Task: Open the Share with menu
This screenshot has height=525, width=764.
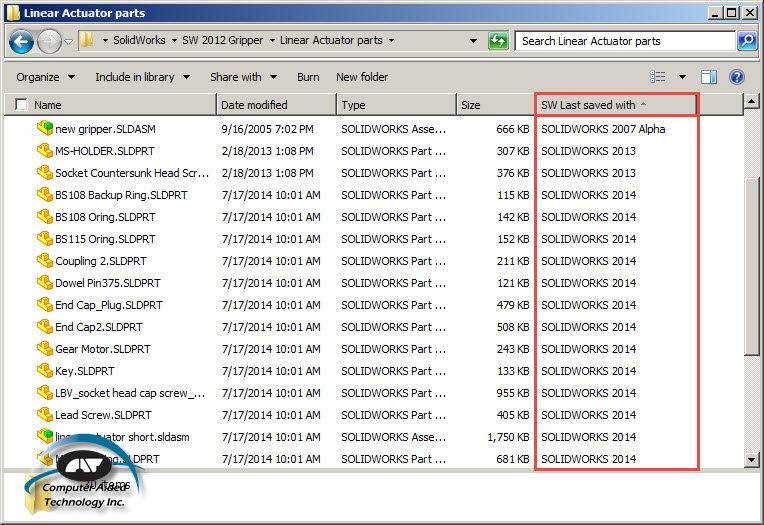Action: [x=244, y=77]
